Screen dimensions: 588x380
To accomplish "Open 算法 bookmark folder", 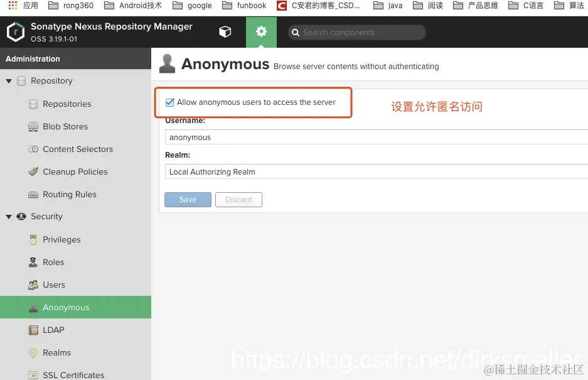I will (569, 6).
